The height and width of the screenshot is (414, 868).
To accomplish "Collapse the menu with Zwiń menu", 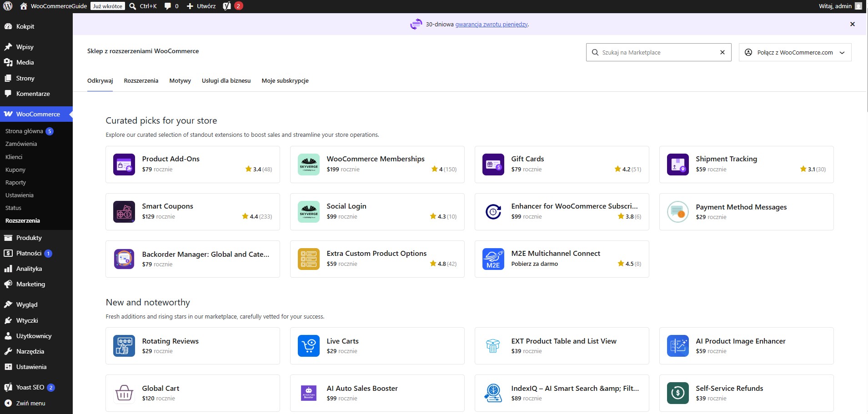I will pos(36,403).
